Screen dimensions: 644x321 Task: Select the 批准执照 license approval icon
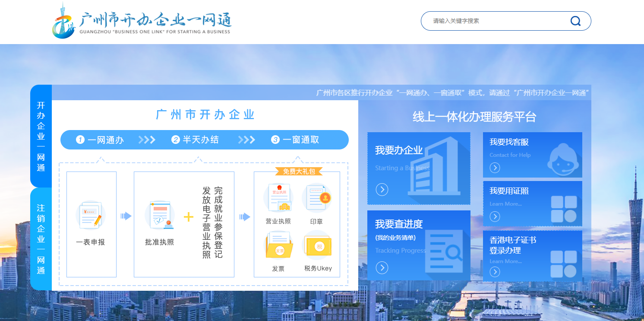[x=160, y=215]
